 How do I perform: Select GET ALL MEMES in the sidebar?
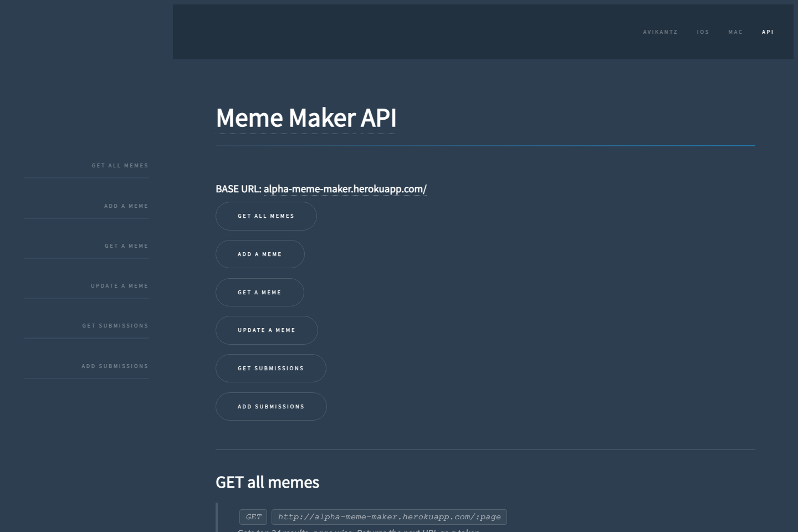(120, 165)
